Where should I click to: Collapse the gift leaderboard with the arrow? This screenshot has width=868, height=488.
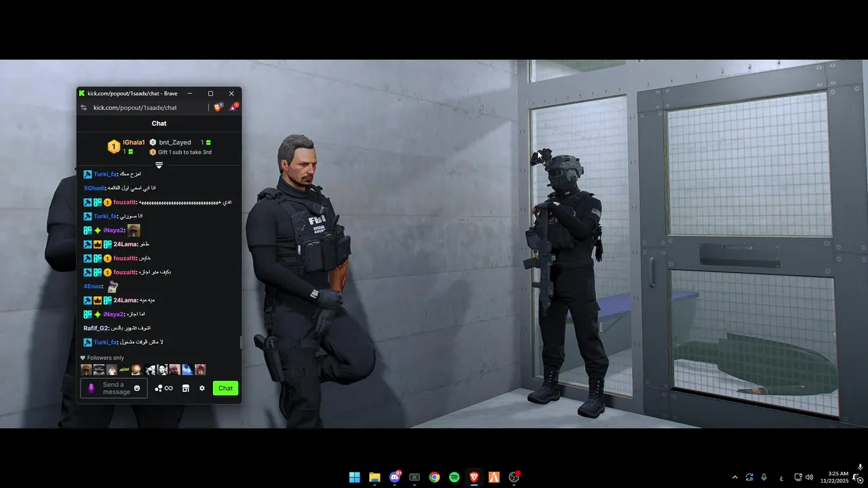tap(159, 165)
